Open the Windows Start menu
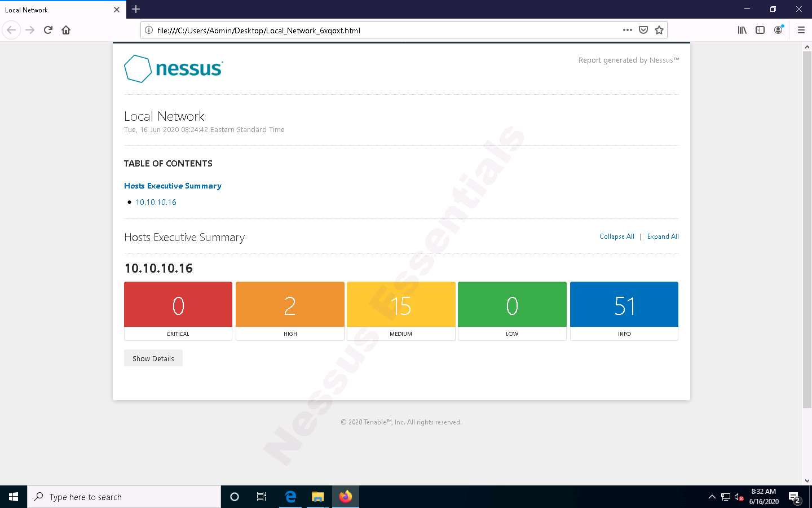812x508 pixels. pyautogui.click(x=14, y=497)
